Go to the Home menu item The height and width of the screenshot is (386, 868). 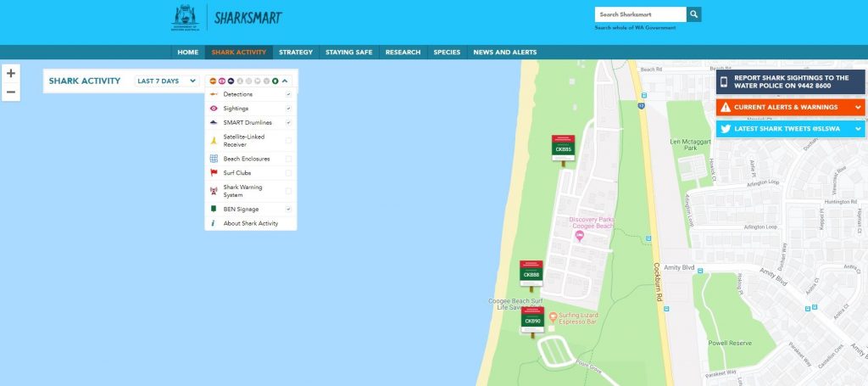point(187,52)
